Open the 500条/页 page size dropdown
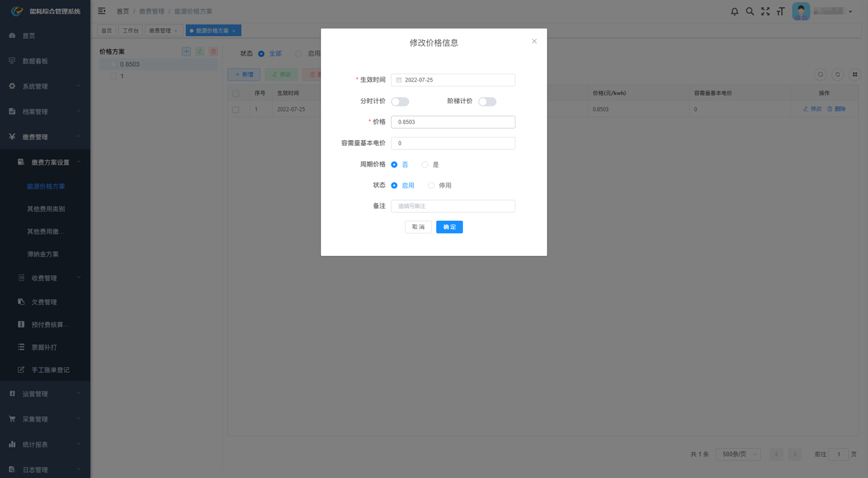 click(x=738, y=454)
